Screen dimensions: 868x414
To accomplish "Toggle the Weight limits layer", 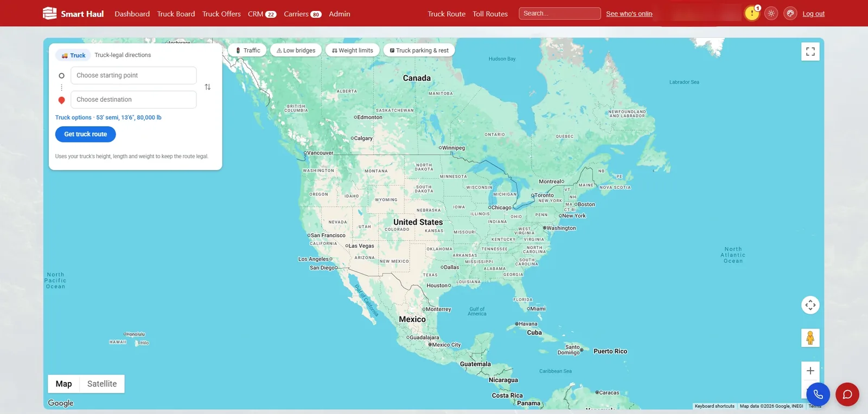I will (x=353, y=50).
